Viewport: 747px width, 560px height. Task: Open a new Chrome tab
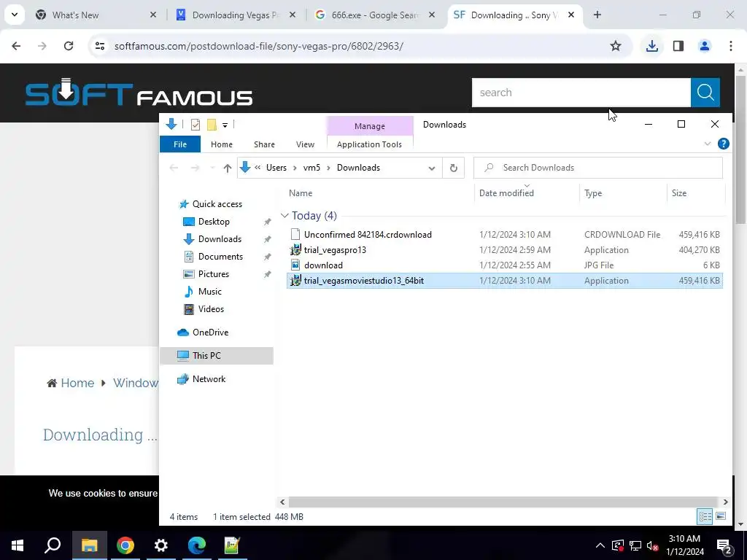pos(597,15)
